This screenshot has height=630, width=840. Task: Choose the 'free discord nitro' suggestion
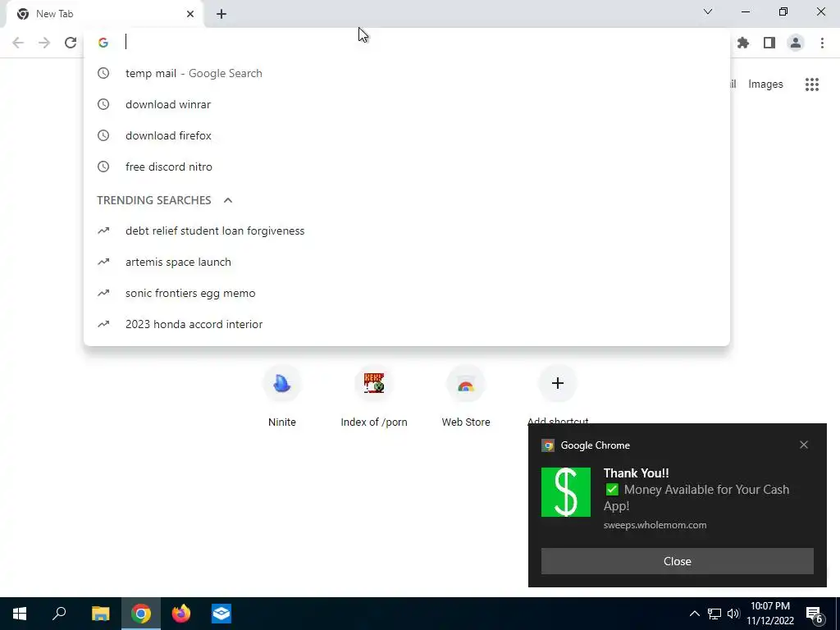click(x=407, y=167)
